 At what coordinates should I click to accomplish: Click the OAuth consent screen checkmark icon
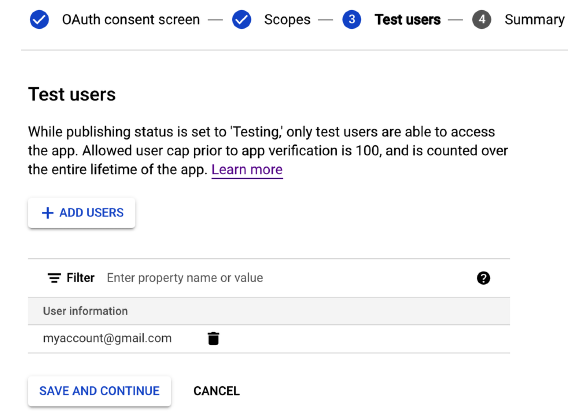(39, 20)
